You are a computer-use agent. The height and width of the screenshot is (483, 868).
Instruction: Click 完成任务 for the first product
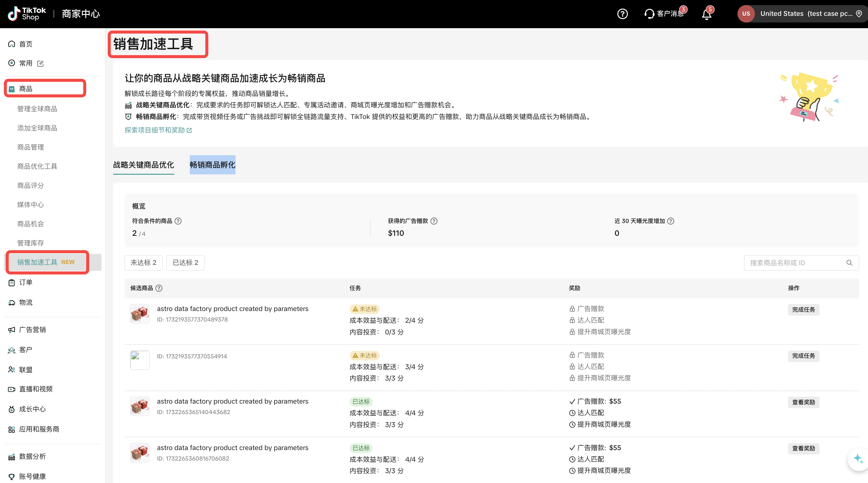click(x=803, y=310)
